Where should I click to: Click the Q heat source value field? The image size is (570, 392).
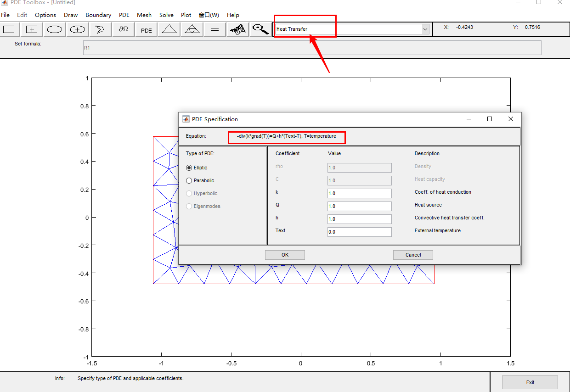360,206
